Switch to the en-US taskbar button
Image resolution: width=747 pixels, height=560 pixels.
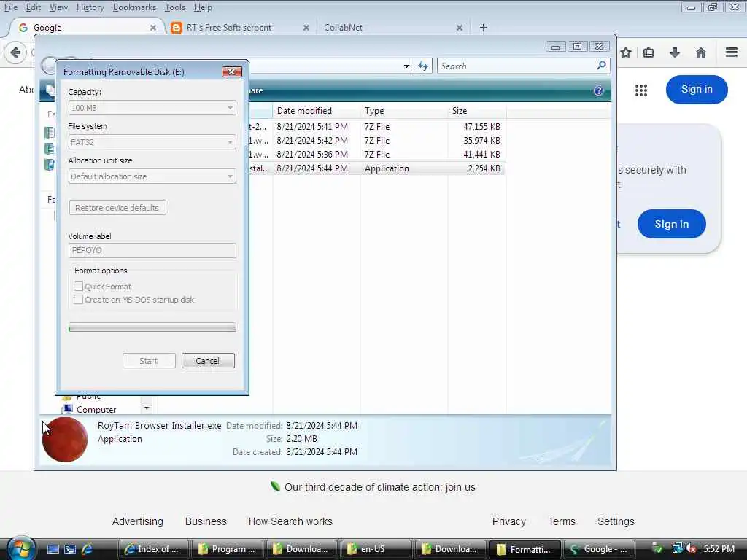point(376,549)
